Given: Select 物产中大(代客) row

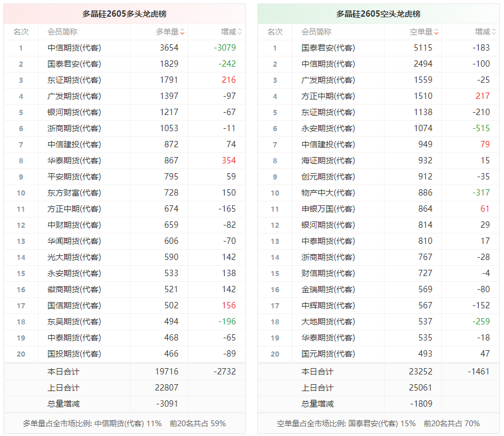Looking at the screenshot, I should tap(379, 193).
